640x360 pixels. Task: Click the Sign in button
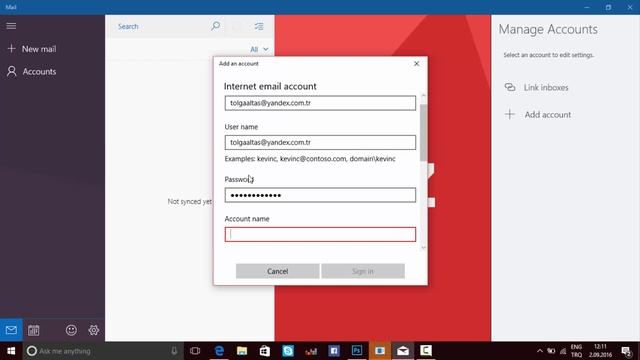[x=363, y=271]
